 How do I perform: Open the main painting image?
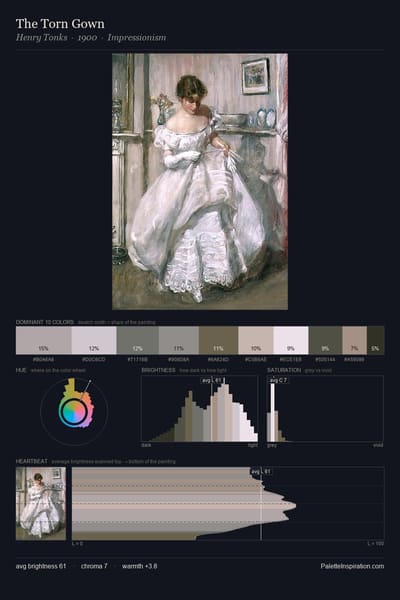[x=200, y=181]
